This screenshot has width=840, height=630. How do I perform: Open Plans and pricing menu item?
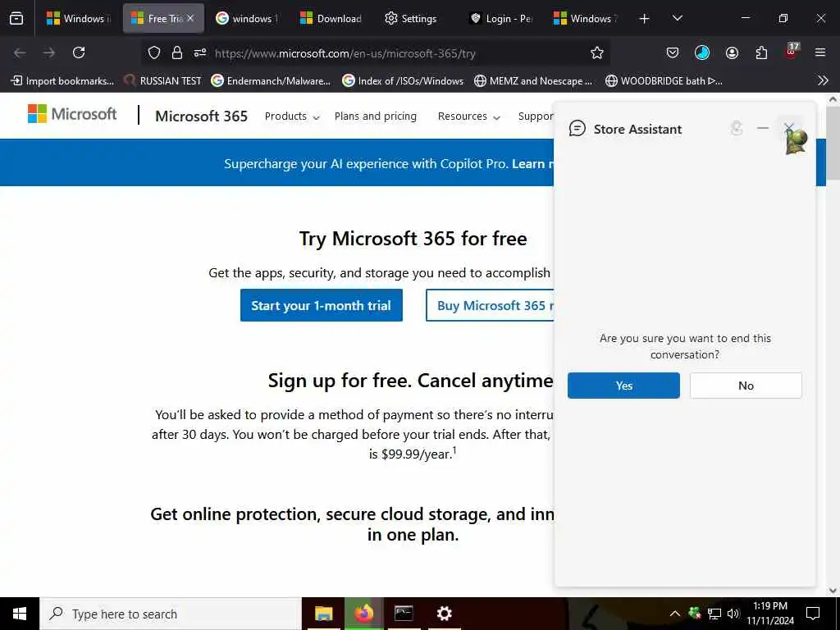(376, 116)
